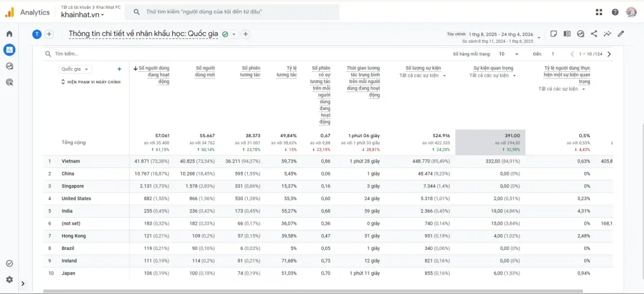Click the 'T' all-users segment chip
644x294 pixels.
click(37, 34)
